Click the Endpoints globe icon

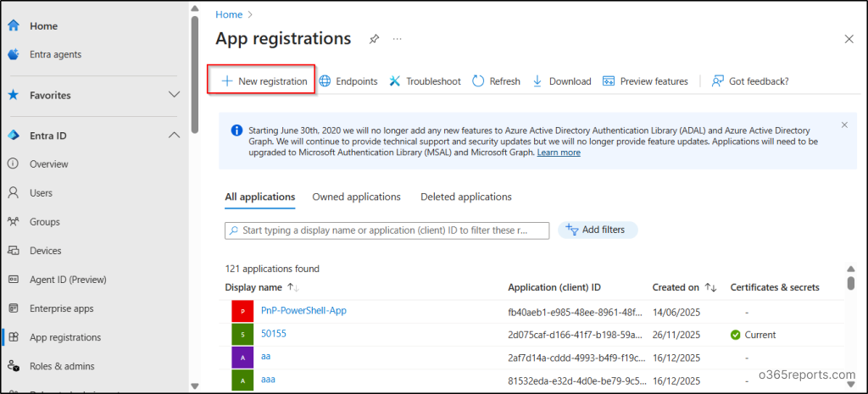pyautogui.click(x=325, y=80)
